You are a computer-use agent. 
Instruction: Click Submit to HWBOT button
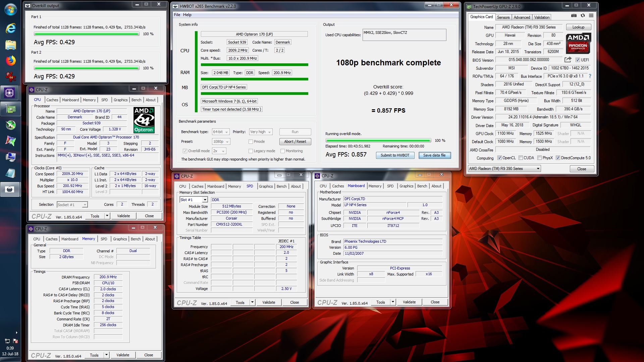coord(395,155)
